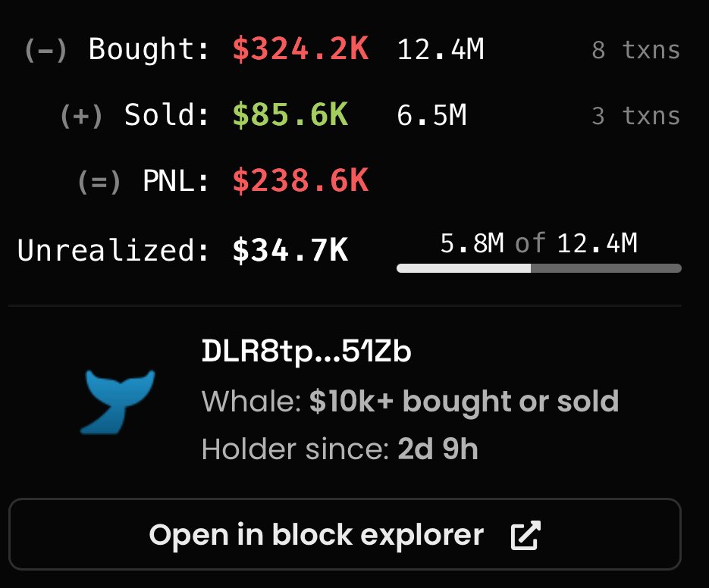The image size is (709, 588).
Task: Click the 8 txns count
Action: 635,50
